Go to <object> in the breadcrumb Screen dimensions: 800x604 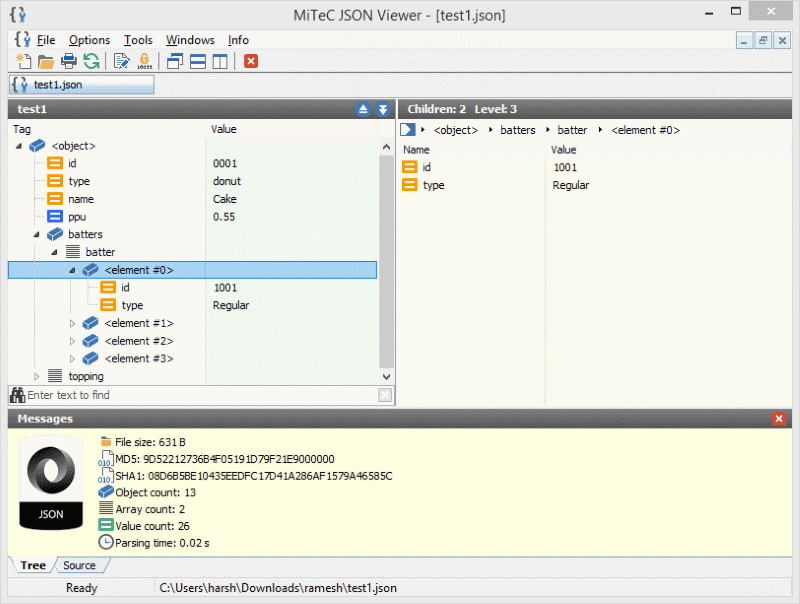[x=456, y=130]
